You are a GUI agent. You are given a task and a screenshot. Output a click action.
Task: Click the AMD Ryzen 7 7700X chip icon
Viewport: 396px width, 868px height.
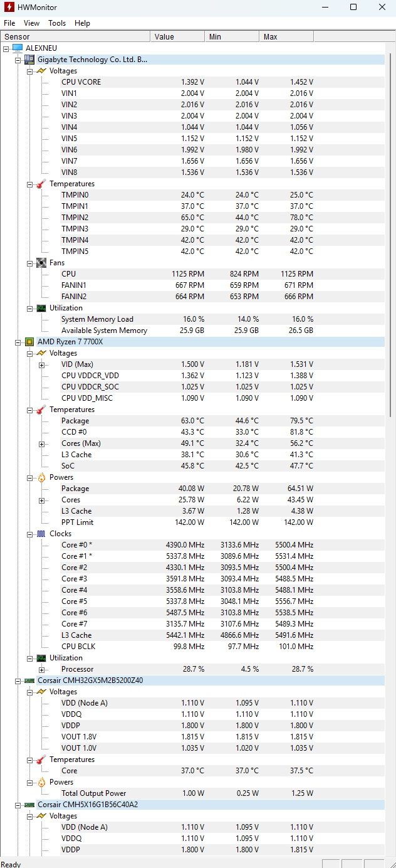(x=29, y=342)
